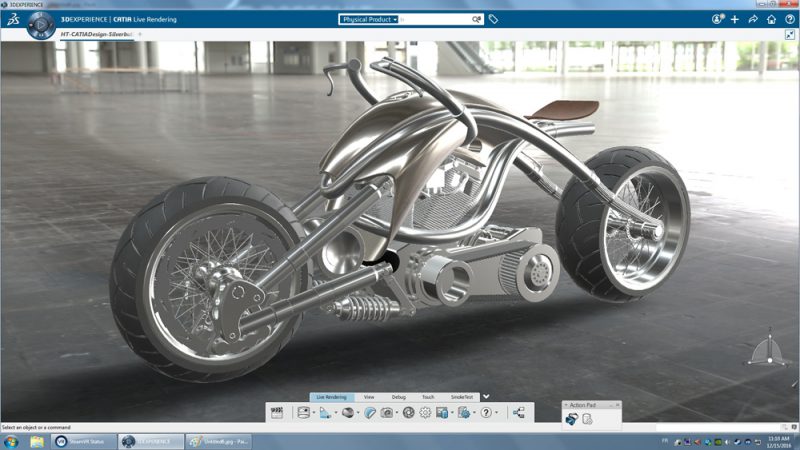The height and width of the screenshot is (450, 800).
Task: Switch to SteamVR Status taskbar window
Action: click(84, 442)
